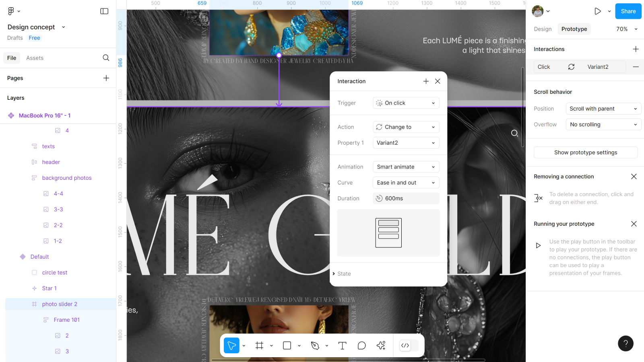The width and height of the screenshot is (644, 362).
Task: Open the Animation 'Smart animate' dropdown
Action: [x=406, y=167]
